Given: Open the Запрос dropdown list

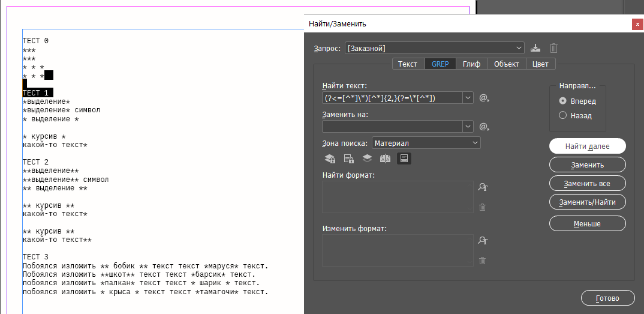Looking at the screenshot, I should (x=519, y=48).
